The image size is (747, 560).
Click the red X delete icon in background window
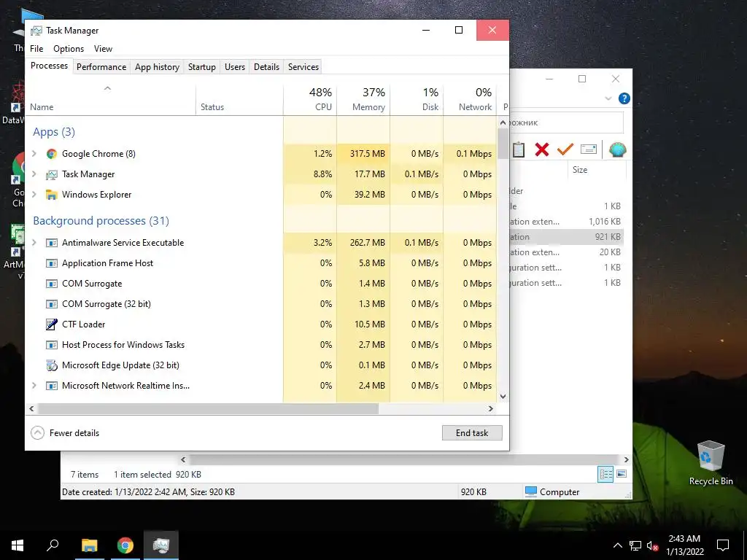coord(542,149)
